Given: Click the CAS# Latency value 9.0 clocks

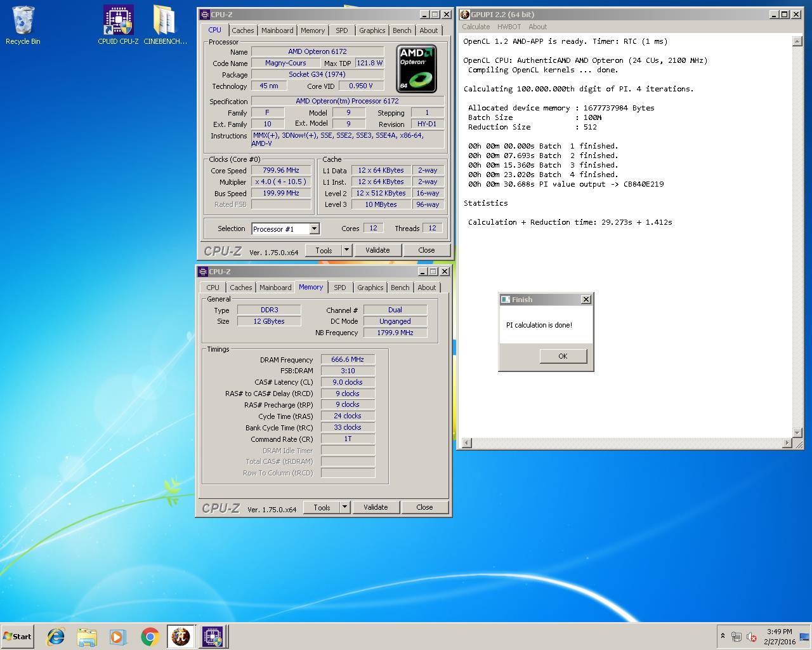Looking at the screenshot, I should pos(348,382).
